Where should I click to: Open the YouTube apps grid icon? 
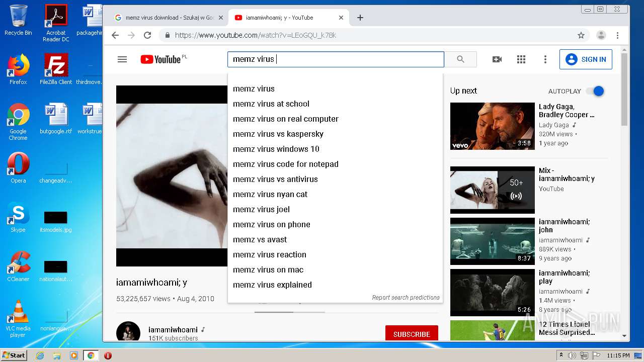521,59
